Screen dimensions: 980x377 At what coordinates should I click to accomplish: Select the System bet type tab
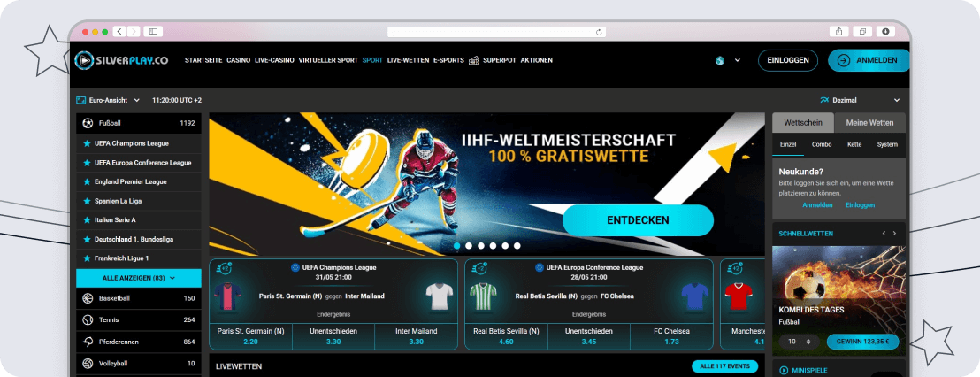pos(887,144)
